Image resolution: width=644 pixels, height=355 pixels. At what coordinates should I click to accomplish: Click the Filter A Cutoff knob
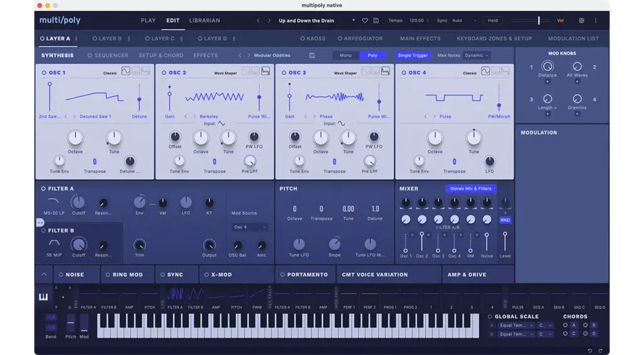coord(78,202)
